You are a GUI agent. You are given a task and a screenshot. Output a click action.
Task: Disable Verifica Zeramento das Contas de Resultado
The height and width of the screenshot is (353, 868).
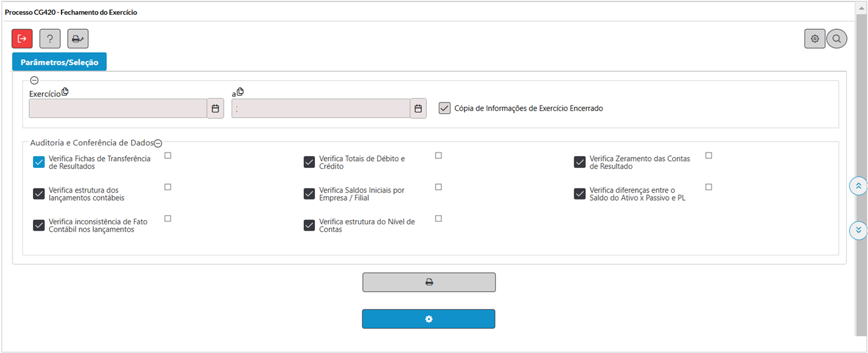coord(580,162)
